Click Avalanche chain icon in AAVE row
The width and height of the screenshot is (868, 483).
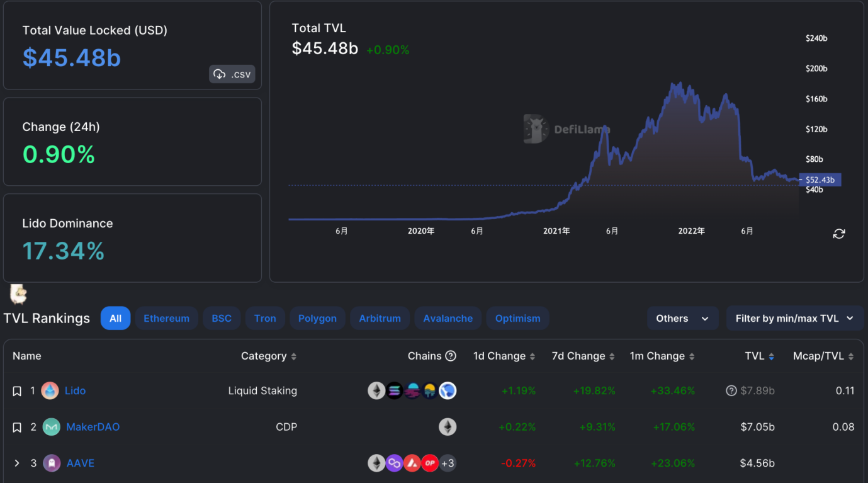pyautogui.click(x=412, y=463)
